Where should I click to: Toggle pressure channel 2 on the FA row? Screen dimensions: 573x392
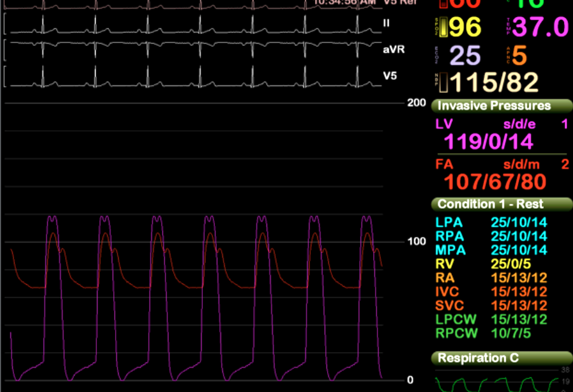coord(565,165)
